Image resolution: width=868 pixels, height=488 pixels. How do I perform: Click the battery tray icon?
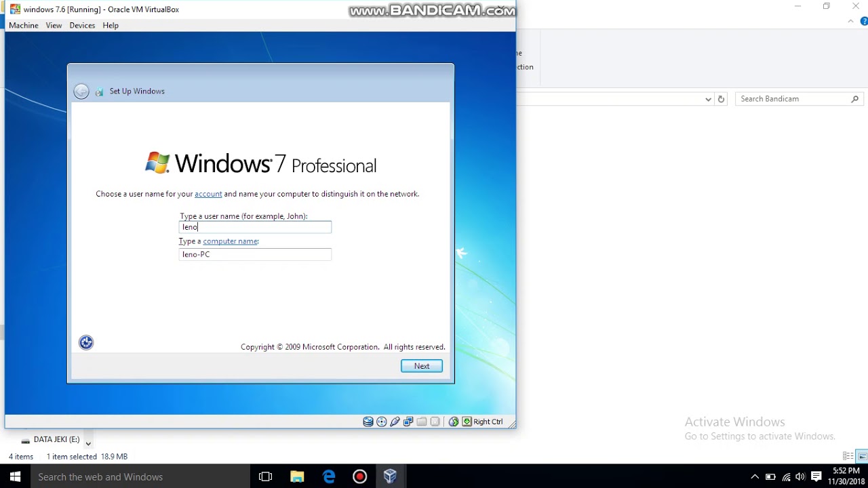coord(770,476)
